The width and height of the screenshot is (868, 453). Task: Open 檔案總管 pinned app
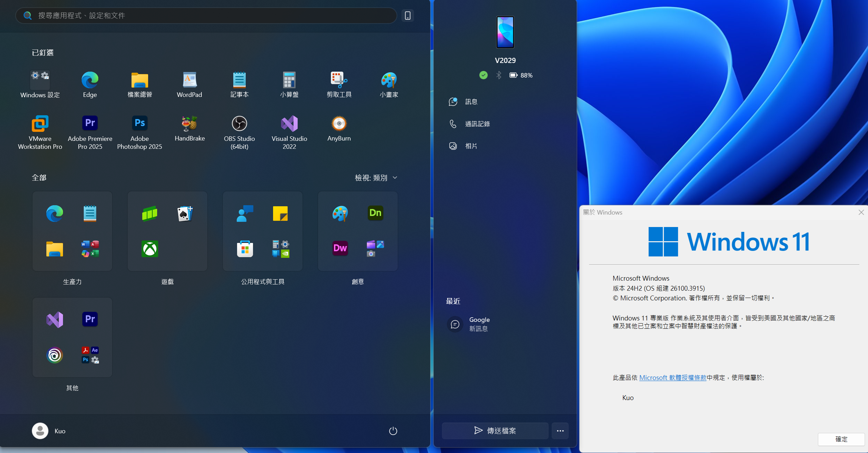click(x=140, y=84)
